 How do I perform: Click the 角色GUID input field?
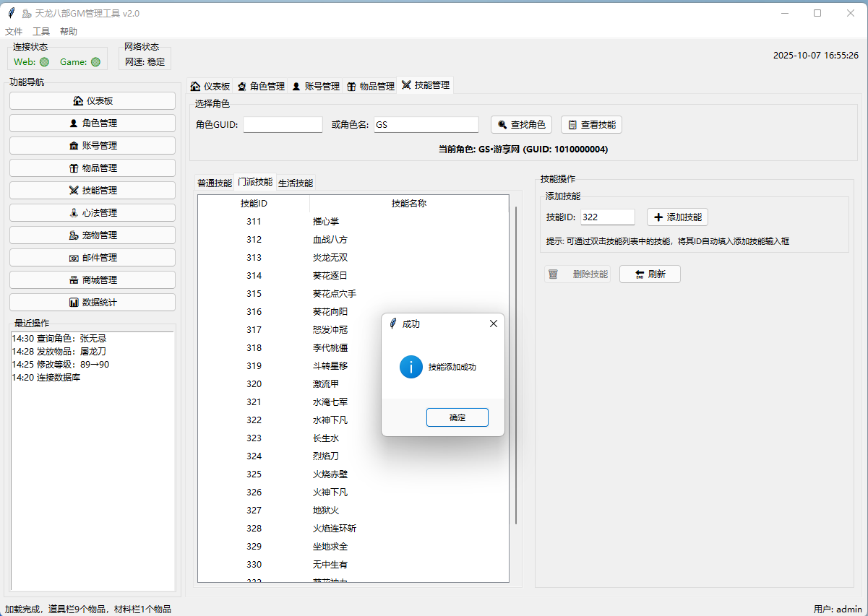pyautogui.click(x=283, y=124)
